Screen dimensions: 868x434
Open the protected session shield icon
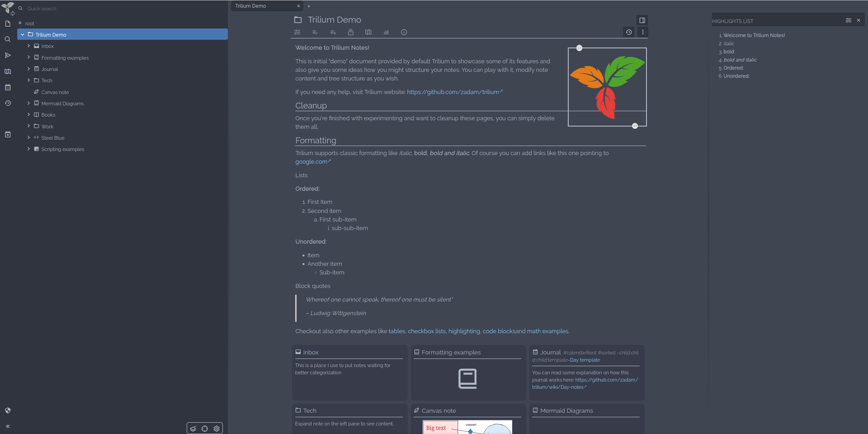point(8,410)
